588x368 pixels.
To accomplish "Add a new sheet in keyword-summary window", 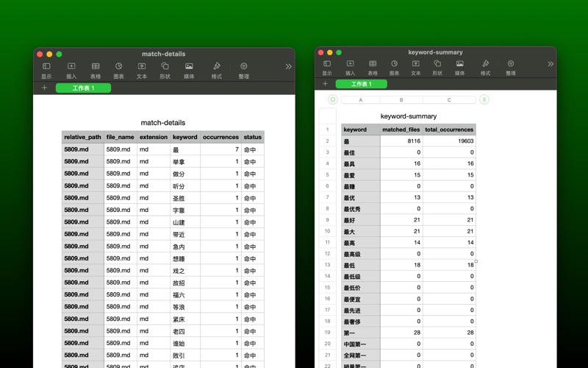I will (x=325, y=84).
